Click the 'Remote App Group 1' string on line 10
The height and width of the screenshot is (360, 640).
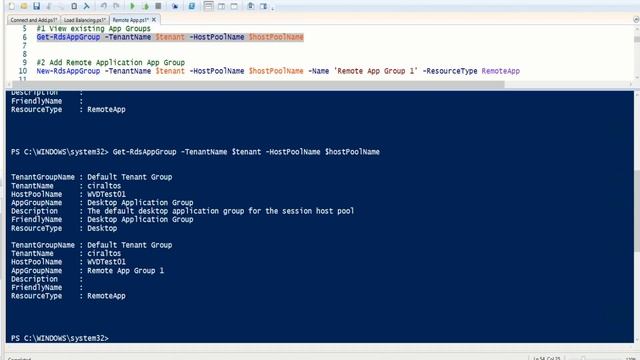tap(376, 71)
